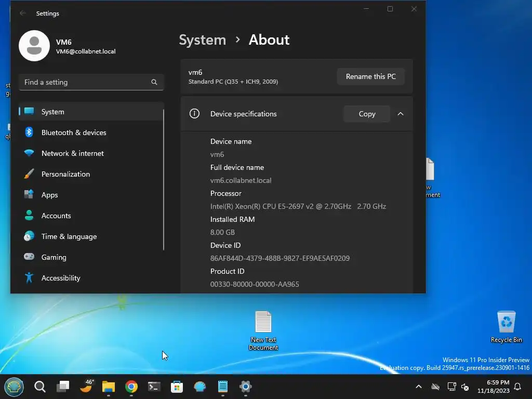This screenshot has height=399, width=532.
Task: Select the Product ID 00330-80000 value
Action: pyautogui.click(x=255, y=284)
